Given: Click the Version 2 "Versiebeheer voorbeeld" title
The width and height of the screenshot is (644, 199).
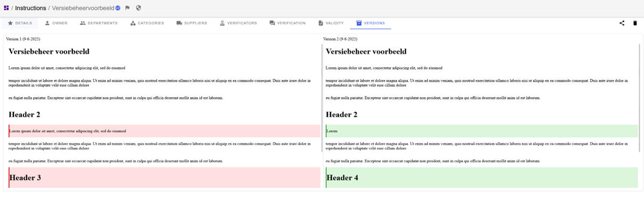Looking at the screenshot, I should click(x=366, y=51).
